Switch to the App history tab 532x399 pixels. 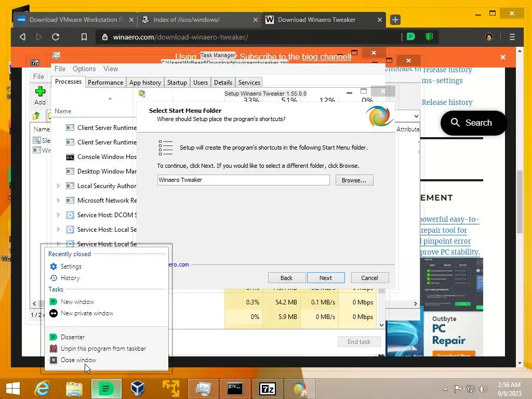coord(145,83)
